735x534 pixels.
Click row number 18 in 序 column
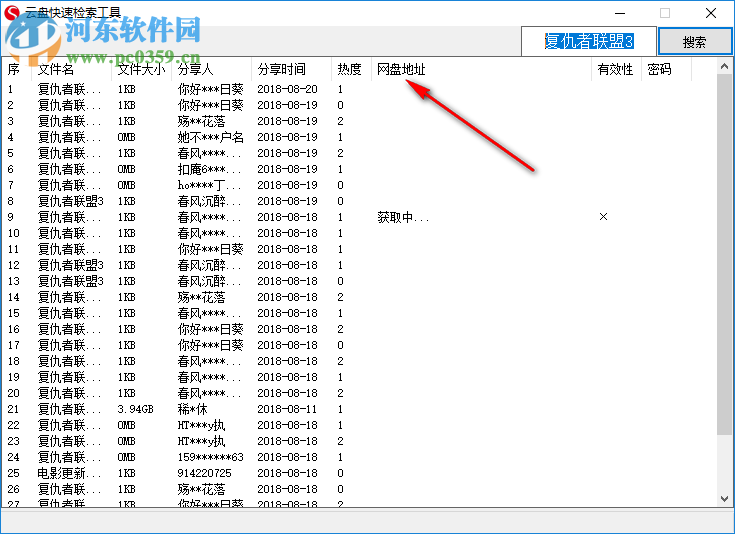click(14, 361)
